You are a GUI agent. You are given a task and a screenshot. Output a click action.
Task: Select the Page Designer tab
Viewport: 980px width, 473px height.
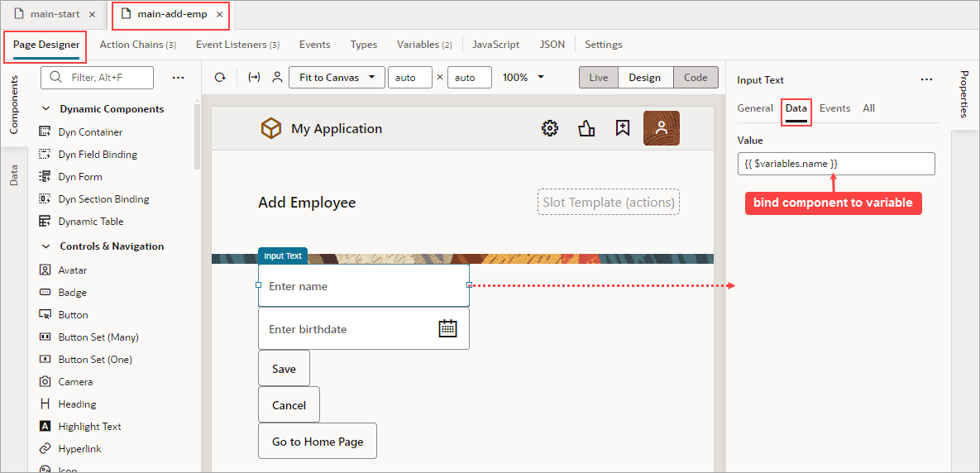46,45
